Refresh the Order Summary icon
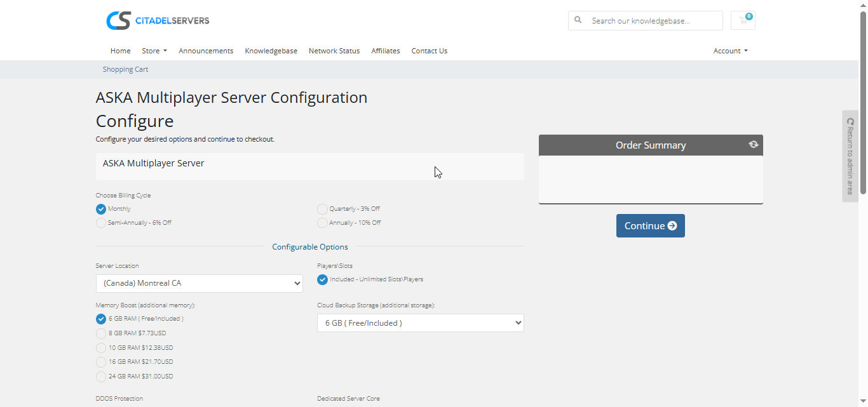 coord(753,145)
